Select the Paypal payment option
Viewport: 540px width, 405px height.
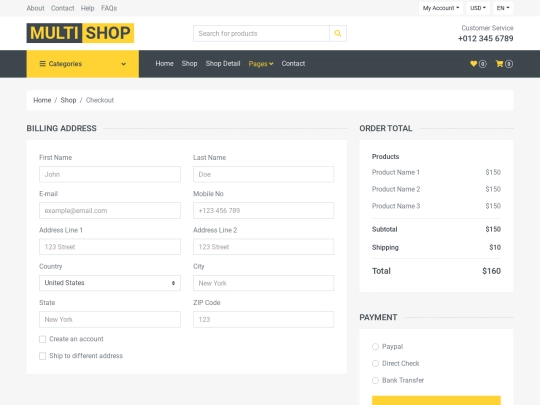click(x=375, y=346)
